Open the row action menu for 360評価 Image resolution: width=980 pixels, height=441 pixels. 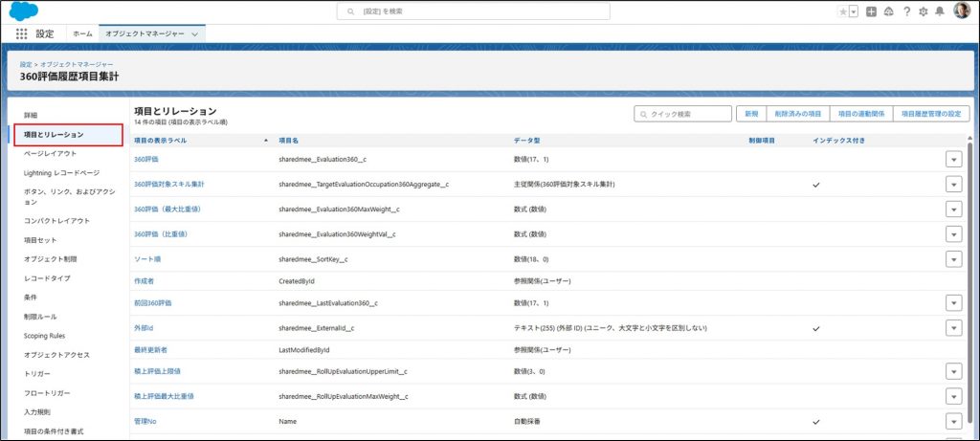point(953,159)
